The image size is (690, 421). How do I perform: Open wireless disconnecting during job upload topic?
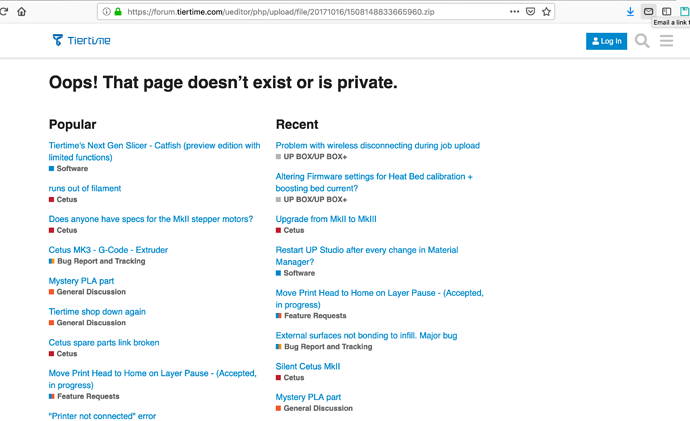[x=378, y=146]
